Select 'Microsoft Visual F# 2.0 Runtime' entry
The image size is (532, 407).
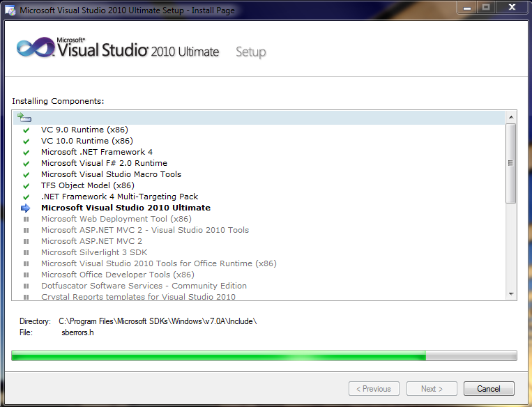(104, 163)
